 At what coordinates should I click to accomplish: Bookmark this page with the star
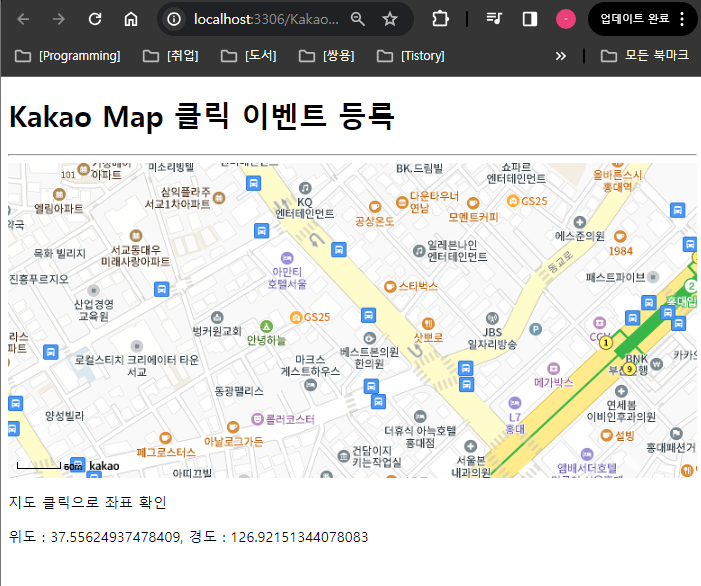pos(390,19)
